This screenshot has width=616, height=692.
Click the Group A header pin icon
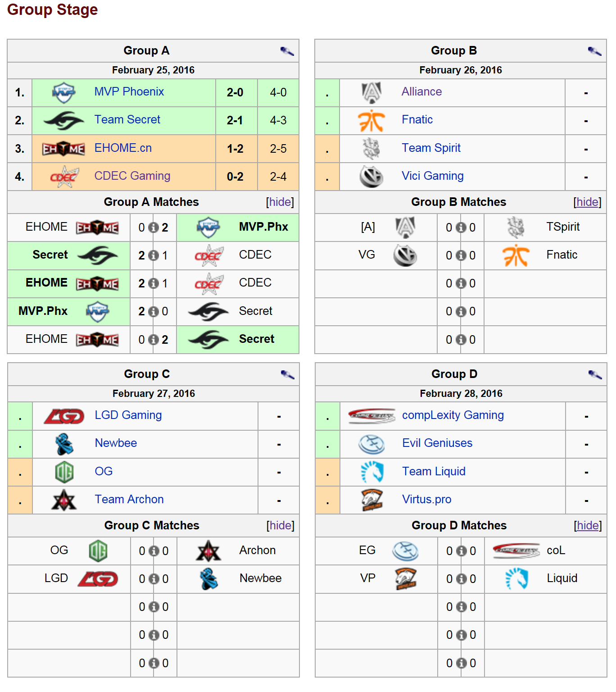(x=287, y=51)
